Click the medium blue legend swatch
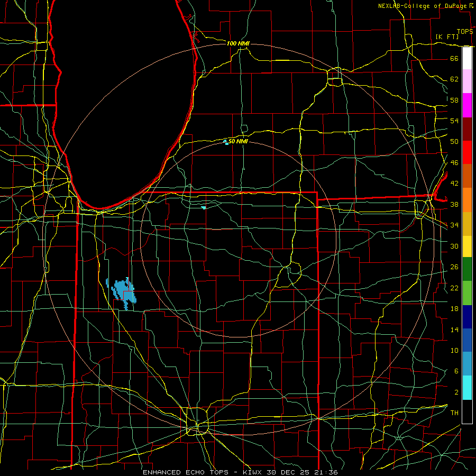 [467, 340]
